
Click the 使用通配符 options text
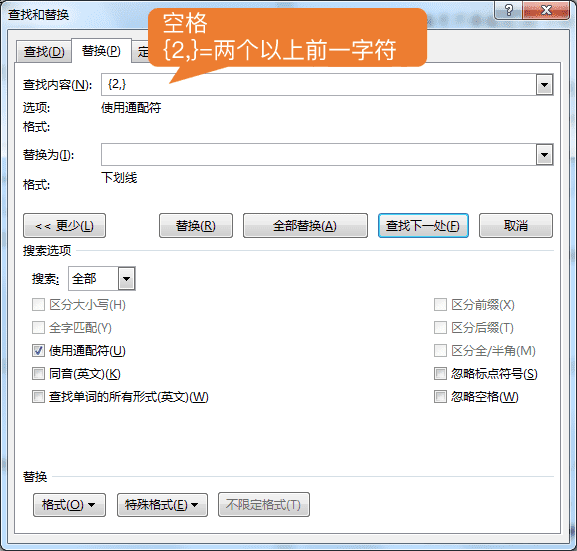(x=131, y=108)
